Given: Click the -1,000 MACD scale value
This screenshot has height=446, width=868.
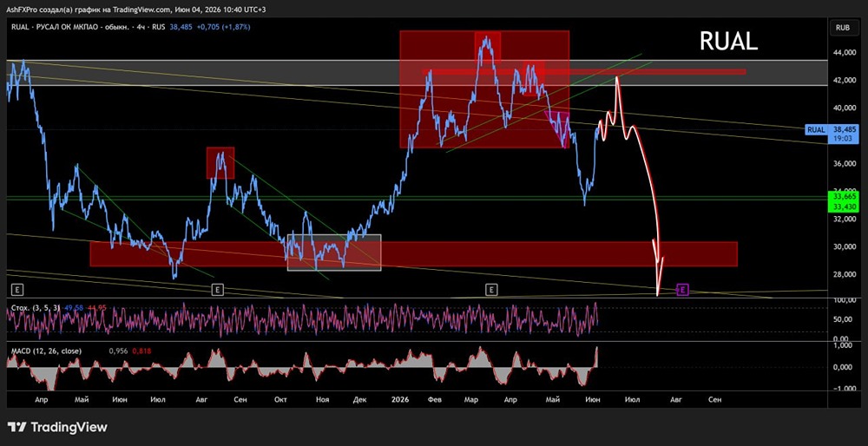Looking at the screenshot, I should [x=845, y=389].
